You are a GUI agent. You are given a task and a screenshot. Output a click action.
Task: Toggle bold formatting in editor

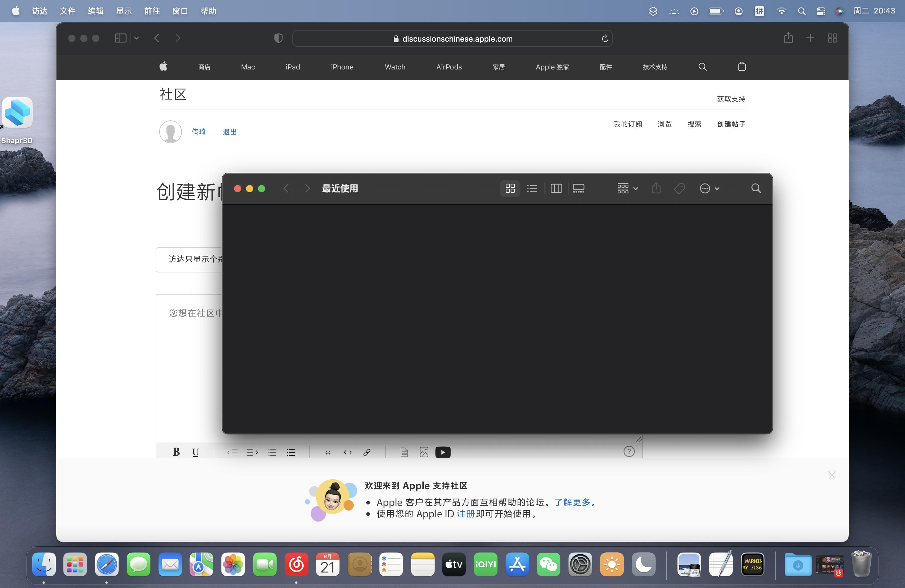[176, 452]
